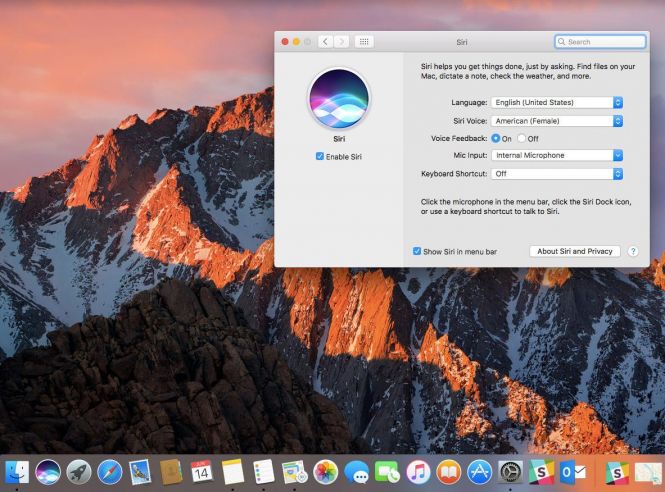Click the 'Siri Voice:' label
Viewport: 665px width, 492px height.
[x=470, y=121]
